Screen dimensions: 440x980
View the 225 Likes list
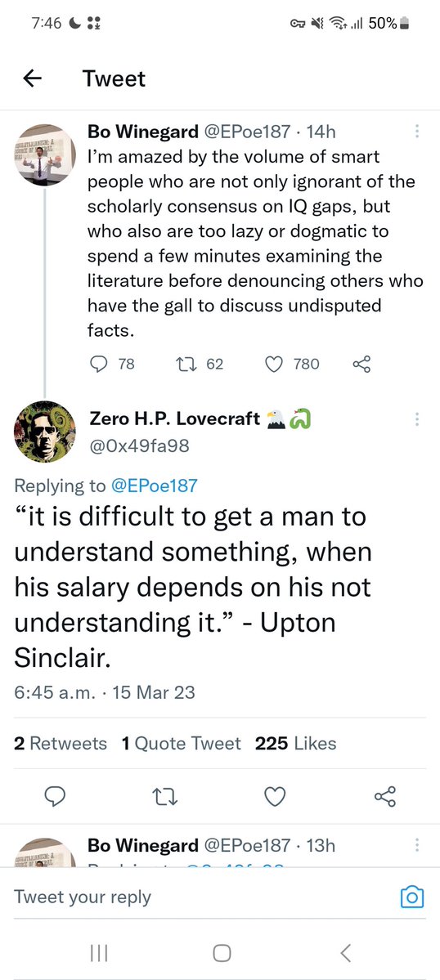295,743
